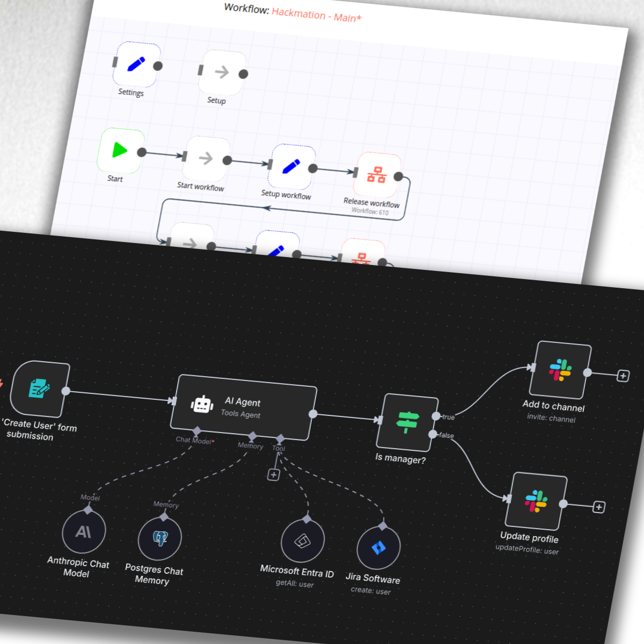The image size is (644, 644).
Task: Select the Microsoft Entra ID node
Action: [303, 541]
